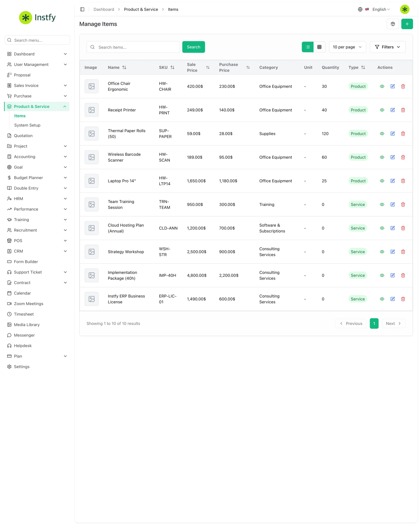Switch to list view
The height and width of the screenshot is (525, 420).
coord(307,47)
